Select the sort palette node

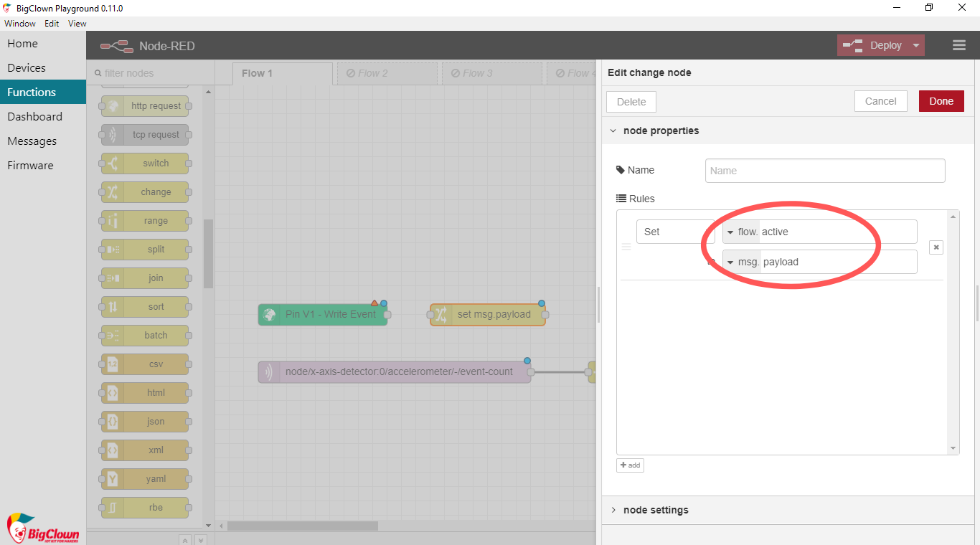(145, 307)
